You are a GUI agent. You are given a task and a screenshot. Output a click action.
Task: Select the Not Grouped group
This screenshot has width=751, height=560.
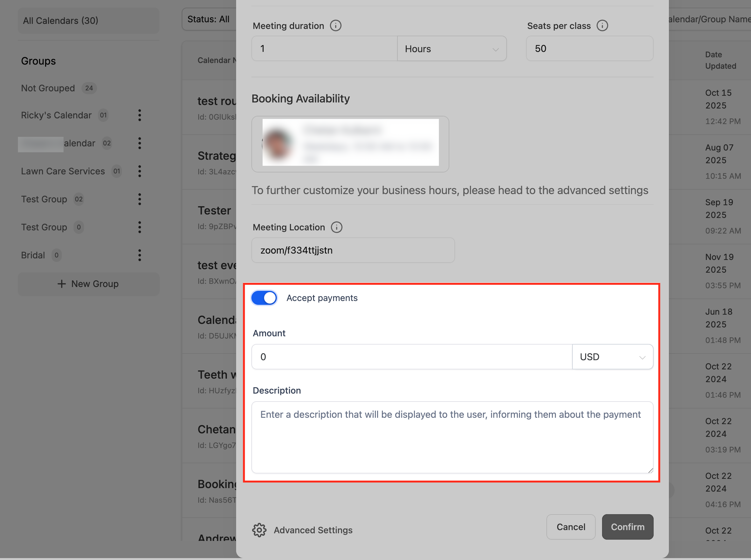(x=48, y=88)
